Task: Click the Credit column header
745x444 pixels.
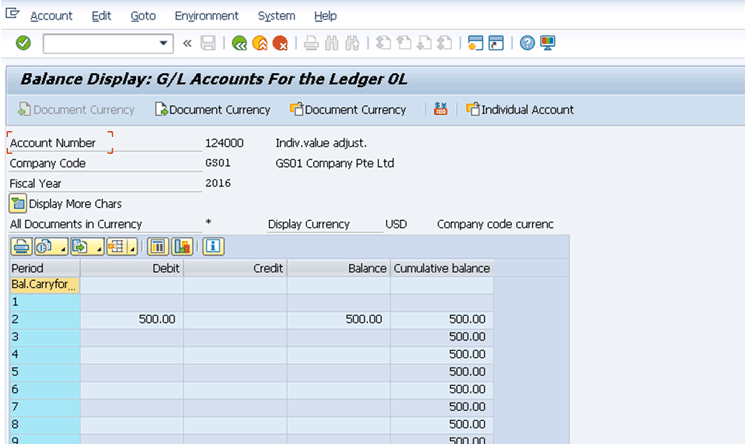Action: point(235,268)
